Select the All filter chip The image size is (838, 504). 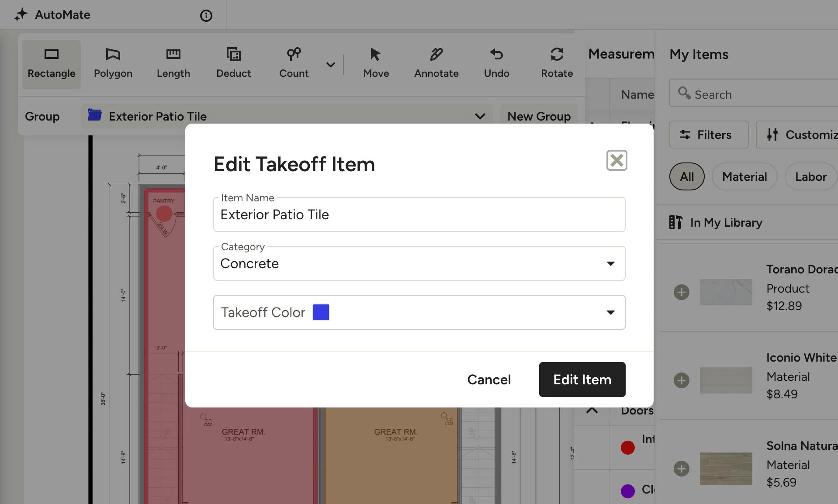click(687, 176)
